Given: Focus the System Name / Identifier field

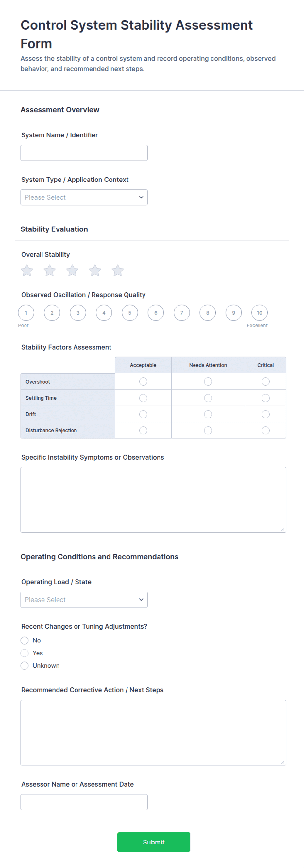Looking at the screenshot, I should click(x=84, y=153).
